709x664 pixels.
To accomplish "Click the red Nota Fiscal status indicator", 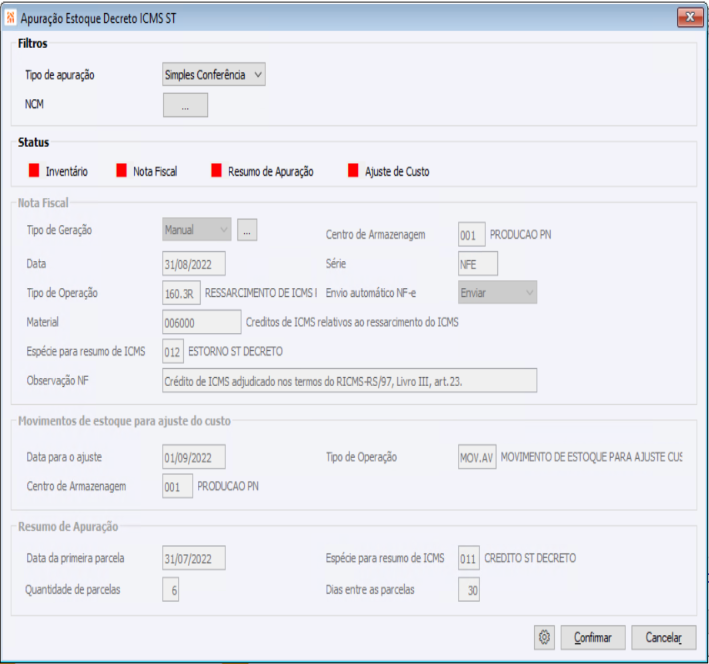I will pos(121,171).
